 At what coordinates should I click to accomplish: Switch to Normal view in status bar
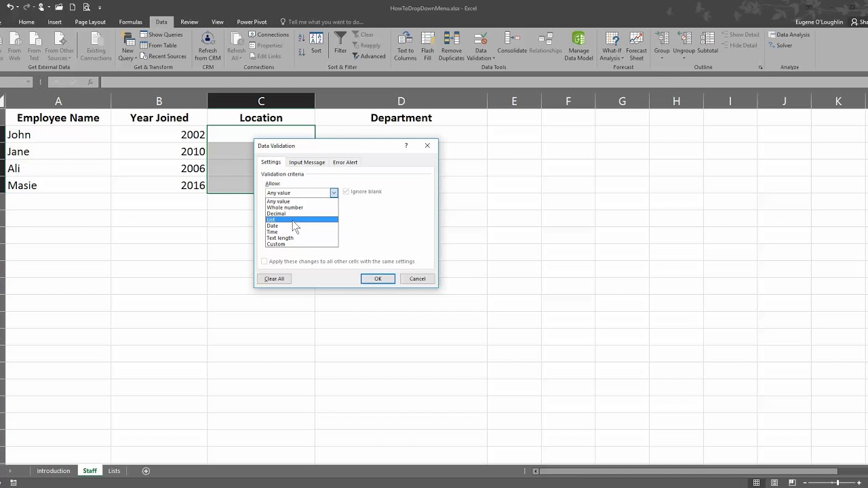tap(757, 483)
